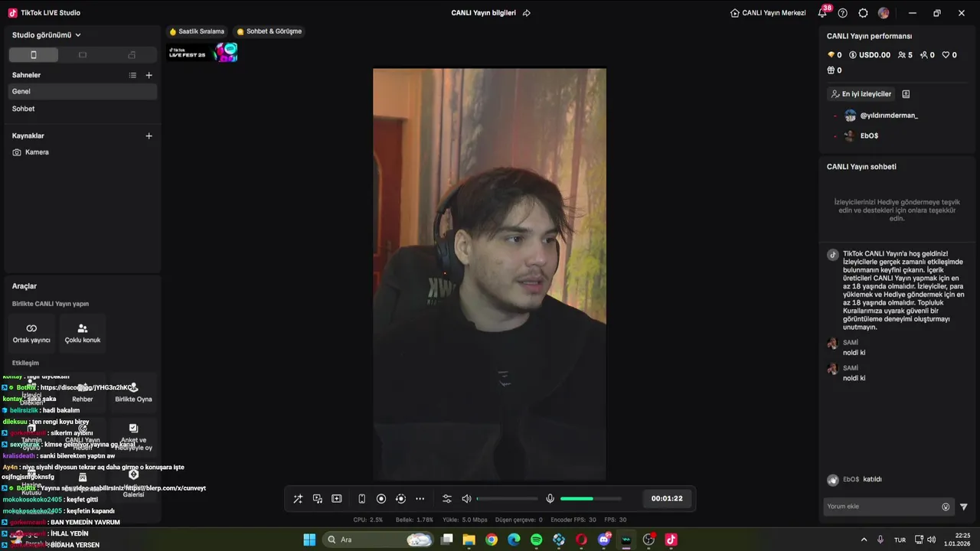Open CANLI Yayın Merkezi
The height and width of the screenshot is (551, 980).
pyautogui.click(x=768, y=13)
